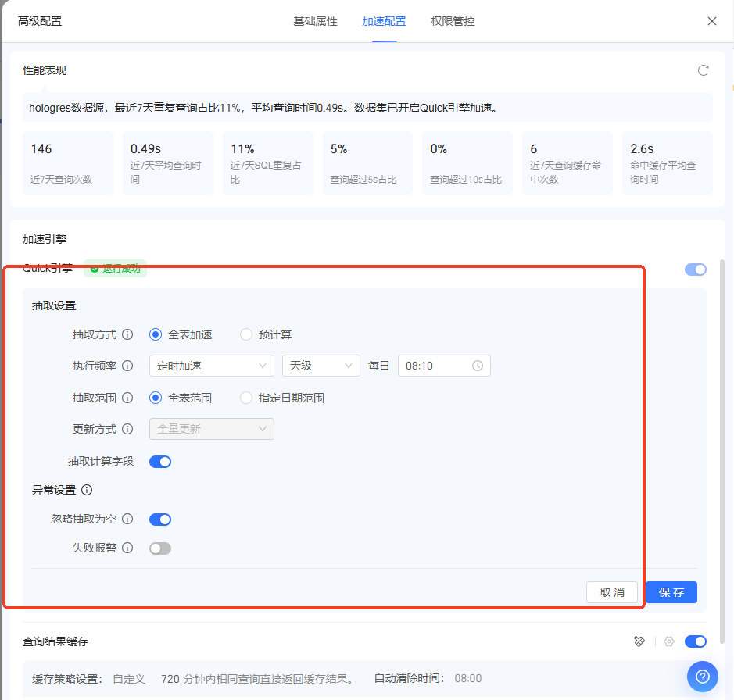Screen dimensions: 734x700
Task: Turn off the 抽取计算字段 switch
Action: pyautogui.click(x=160, y=462)
